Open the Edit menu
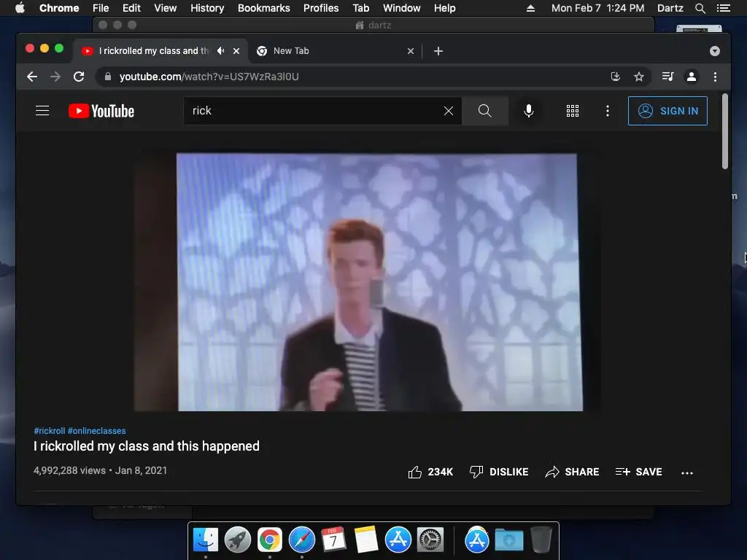 pyautogui.click(x=131, y=8)
